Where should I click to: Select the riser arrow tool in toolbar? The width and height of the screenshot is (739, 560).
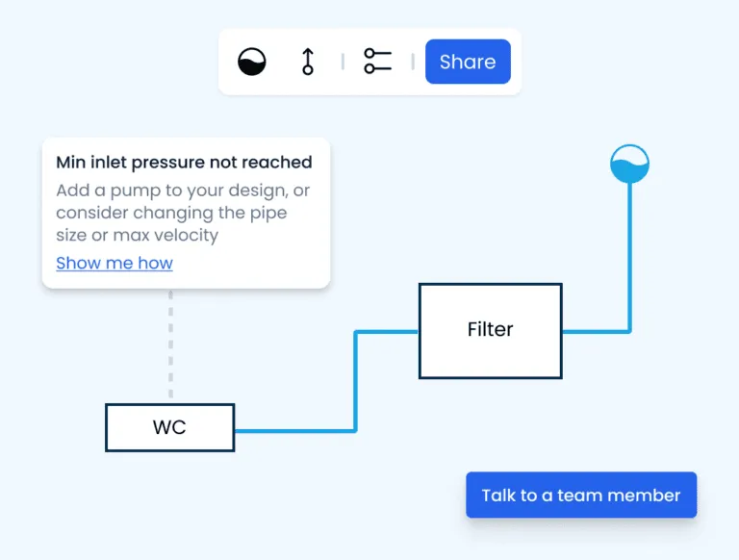coord(308,62)
